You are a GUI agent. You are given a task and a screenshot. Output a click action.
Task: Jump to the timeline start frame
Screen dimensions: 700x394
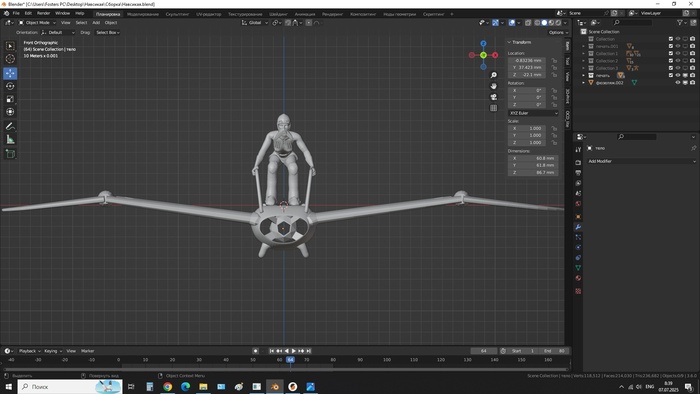click(x=271, y=351)
